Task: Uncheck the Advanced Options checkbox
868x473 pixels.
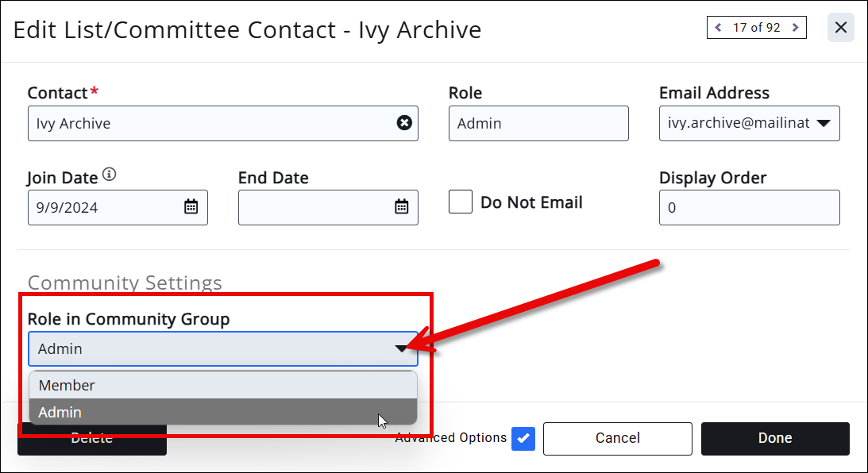Action: click(523, 438)
